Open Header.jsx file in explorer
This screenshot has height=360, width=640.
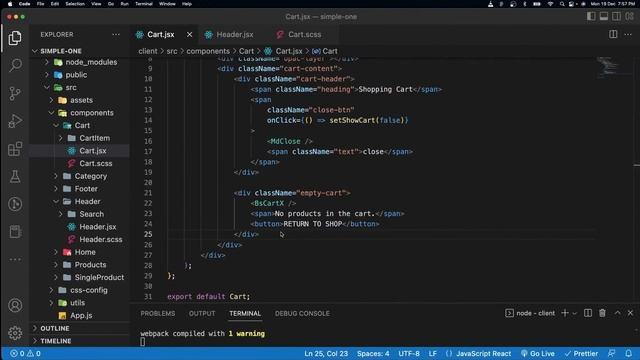(98, 227)
